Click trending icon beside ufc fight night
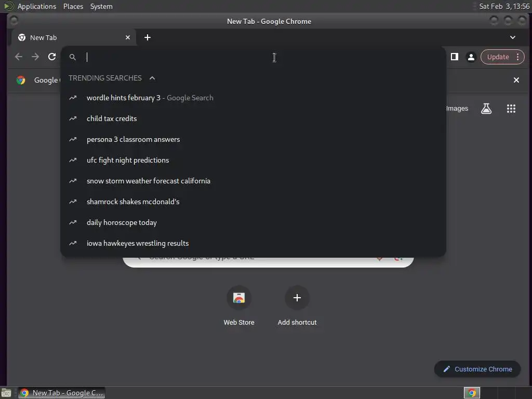 [x=73, y=160]
